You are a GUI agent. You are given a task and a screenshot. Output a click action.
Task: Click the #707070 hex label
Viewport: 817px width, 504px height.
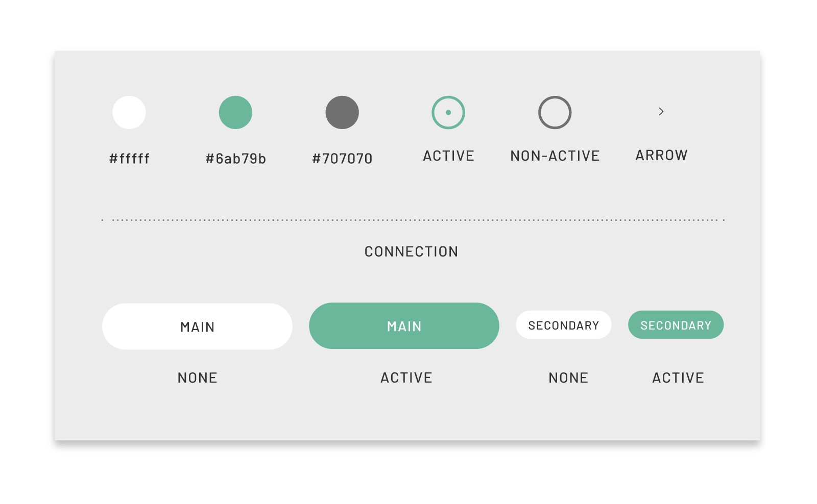342,159
